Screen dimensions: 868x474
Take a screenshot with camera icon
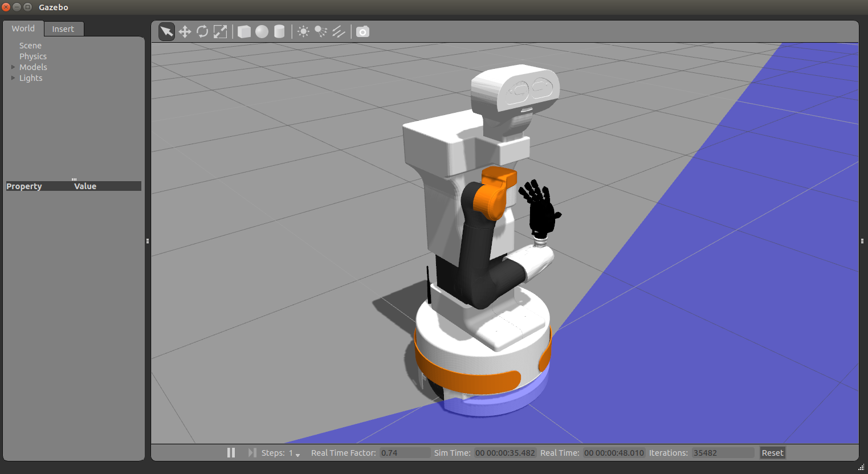362,31
